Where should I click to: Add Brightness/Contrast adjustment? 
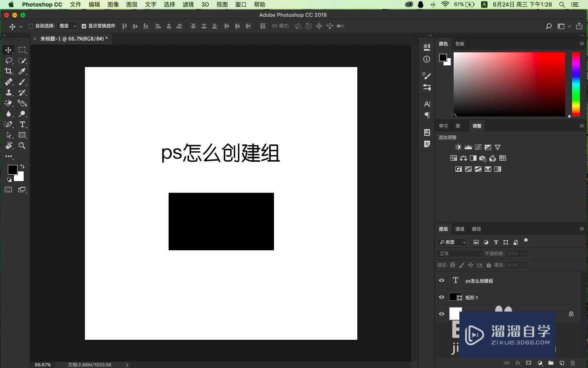click(x=459, y=147)
